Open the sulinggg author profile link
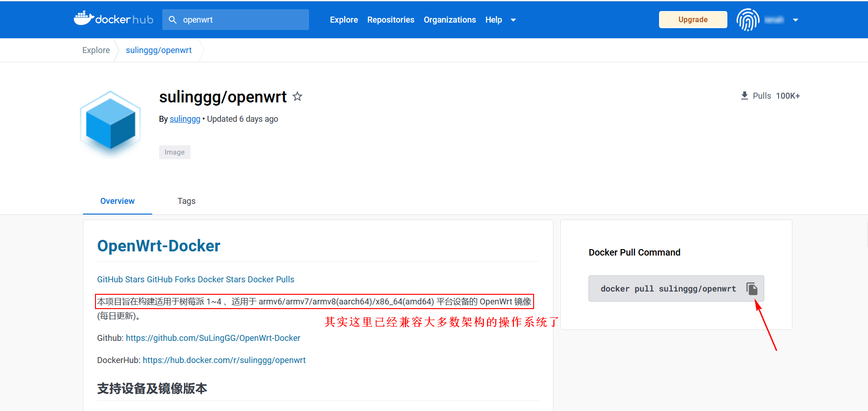The width and height of the screenshot is (868, 411). click(x=185, y=119)
